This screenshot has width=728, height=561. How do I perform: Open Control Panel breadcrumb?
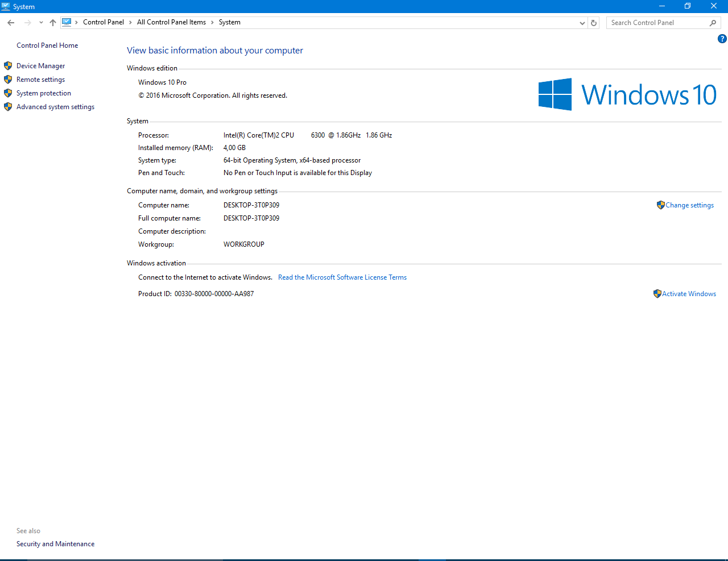104,22
